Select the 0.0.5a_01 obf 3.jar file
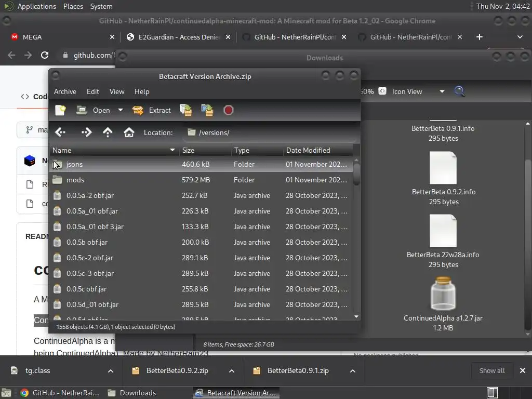 [x=201, y=227]
